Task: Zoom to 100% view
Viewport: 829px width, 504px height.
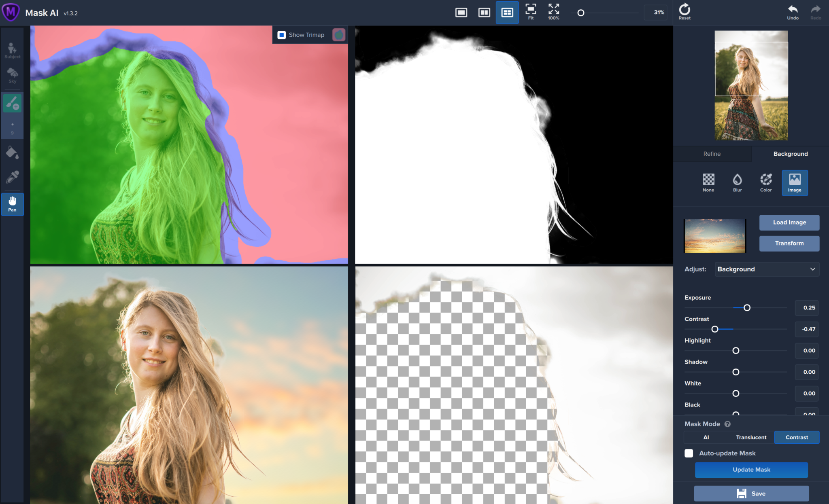Action: [x=553, y=12]
